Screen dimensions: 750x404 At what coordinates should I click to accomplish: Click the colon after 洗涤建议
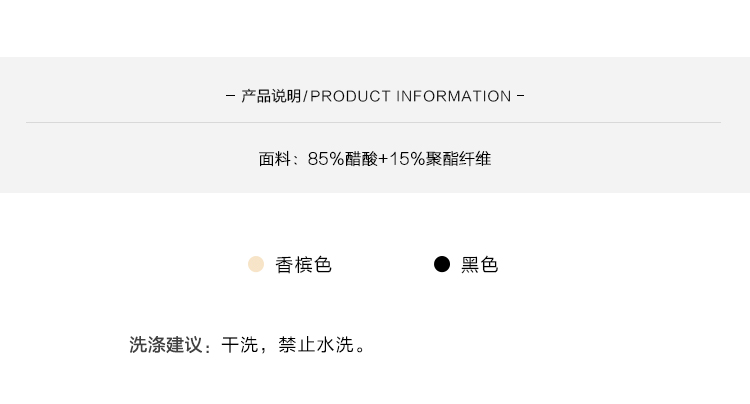tap(208, 347)
